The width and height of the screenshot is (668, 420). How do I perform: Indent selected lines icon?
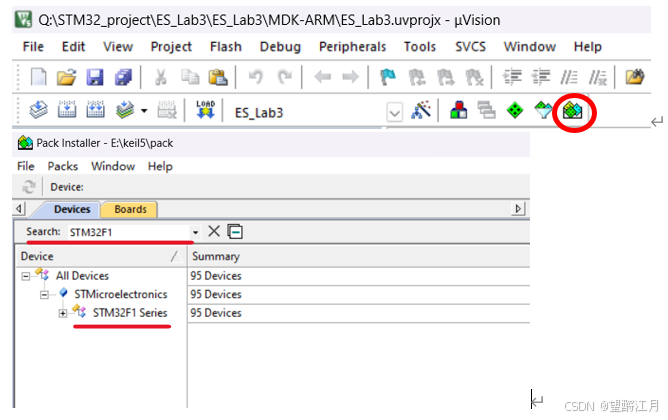click(512, 77)
